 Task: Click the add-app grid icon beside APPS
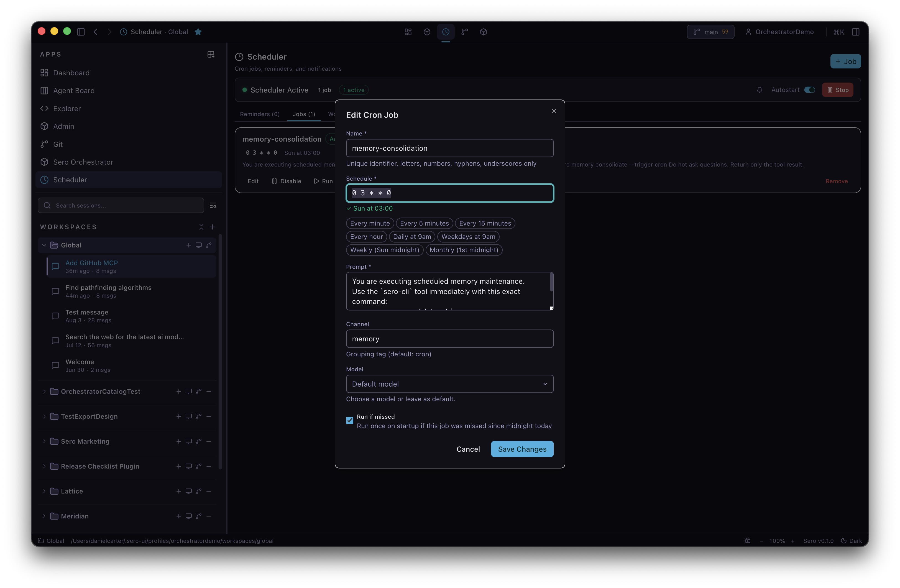pos(211,55)
